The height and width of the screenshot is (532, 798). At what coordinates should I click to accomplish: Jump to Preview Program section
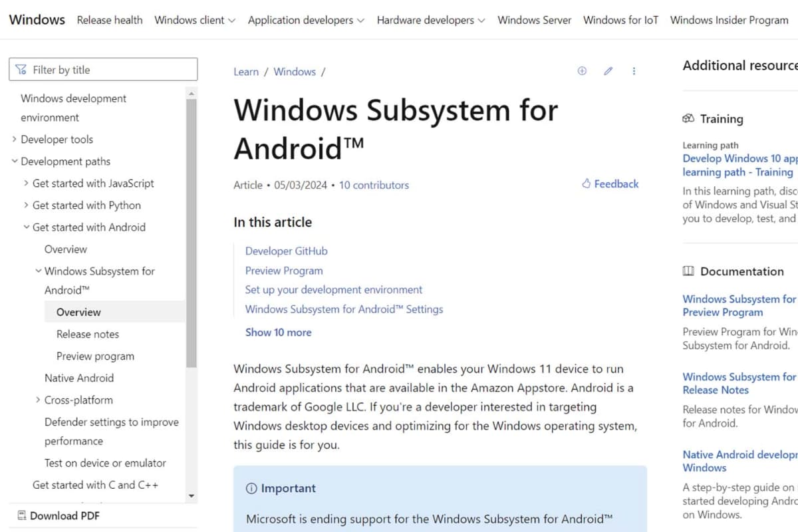click(284, 271)
